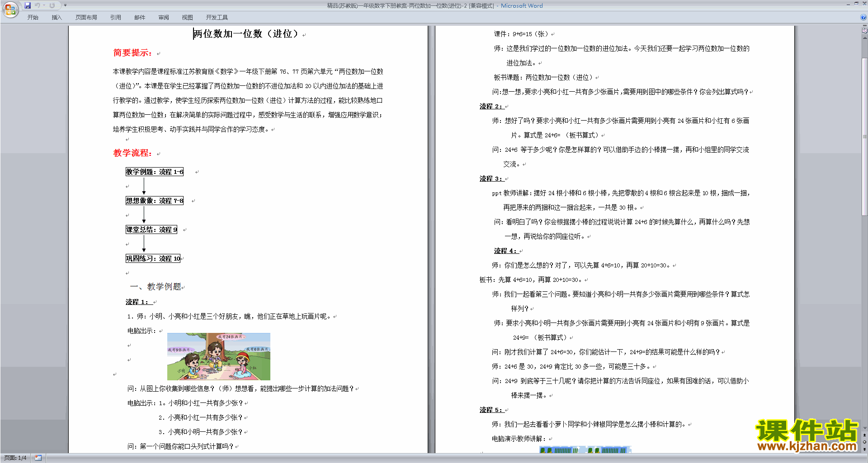Switch to the 视图 tab

(x=187, y=17)
